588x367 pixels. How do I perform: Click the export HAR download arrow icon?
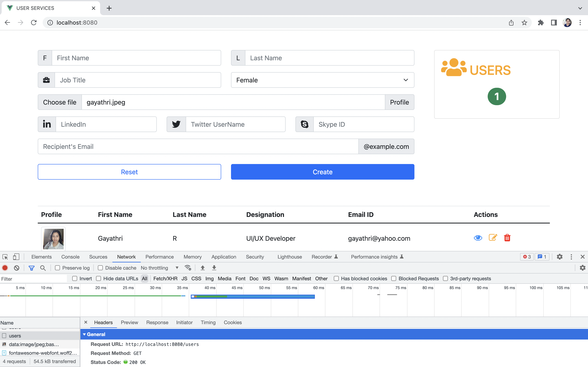tap(214, 268)
